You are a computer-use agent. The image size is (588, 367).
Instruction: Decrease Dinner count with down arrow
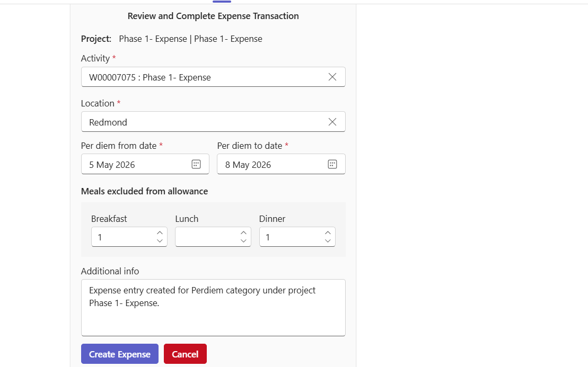[x=328, y=241]
